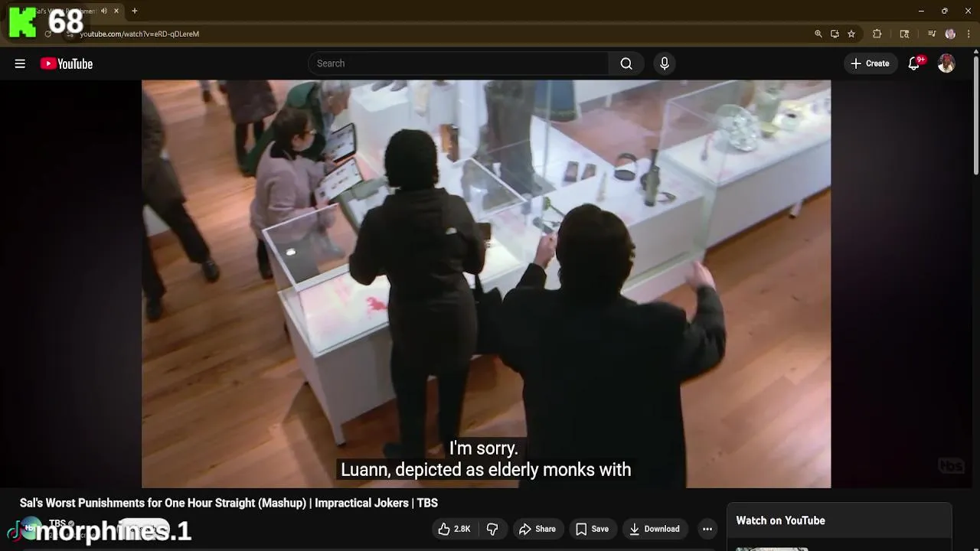
Task: Click the install/cast screen icon in address bar
Action: pos(835,34)
